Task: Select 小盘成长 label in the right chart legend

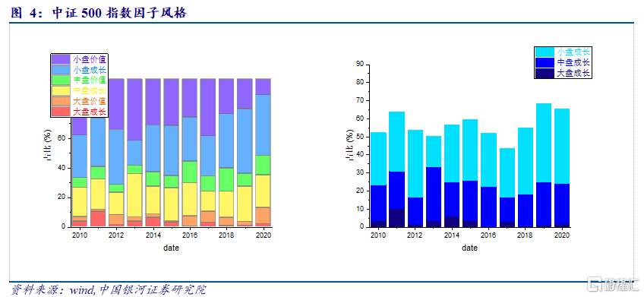Action: 574,52
